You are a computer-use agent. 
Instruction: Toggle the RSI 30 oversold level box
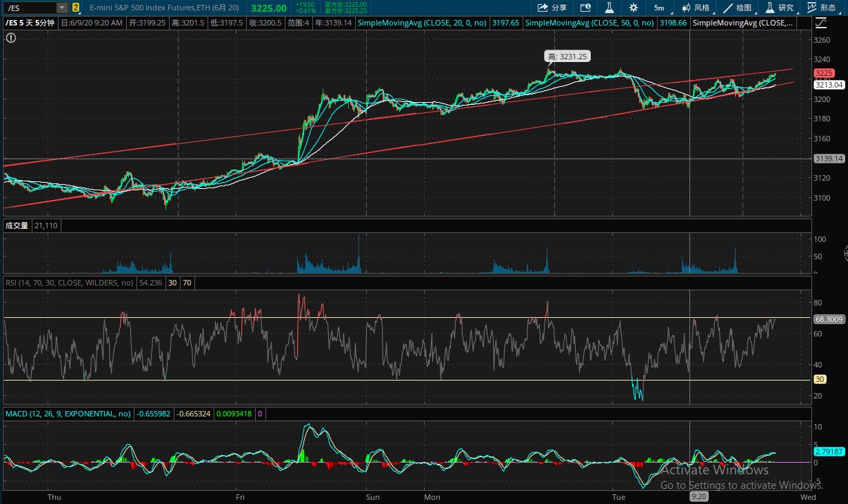tap(172, 283)
